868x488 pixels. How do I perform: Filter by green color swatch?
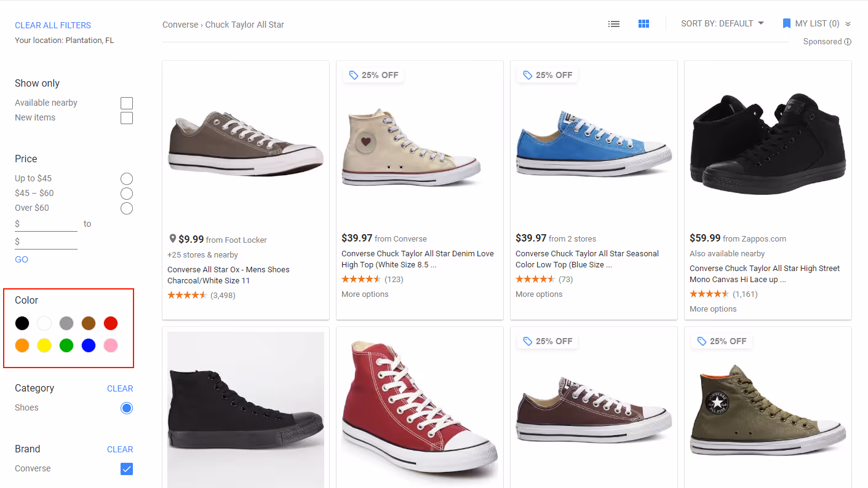(66, 345)
